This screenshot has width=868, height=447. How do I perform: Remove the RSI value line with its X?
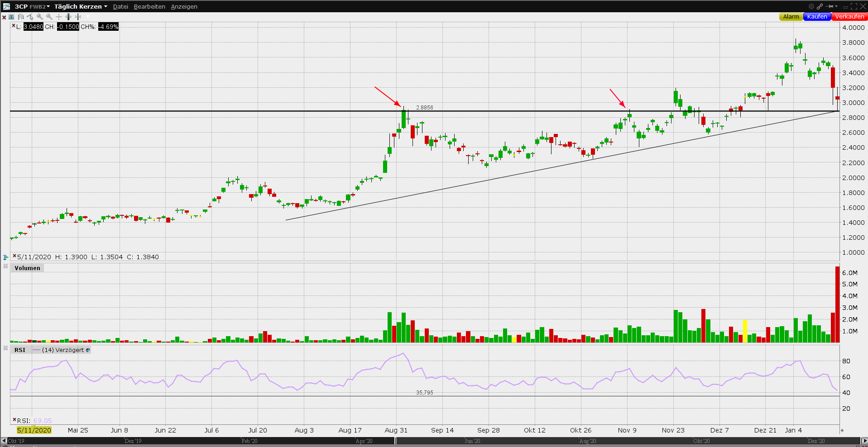(14, 420)
